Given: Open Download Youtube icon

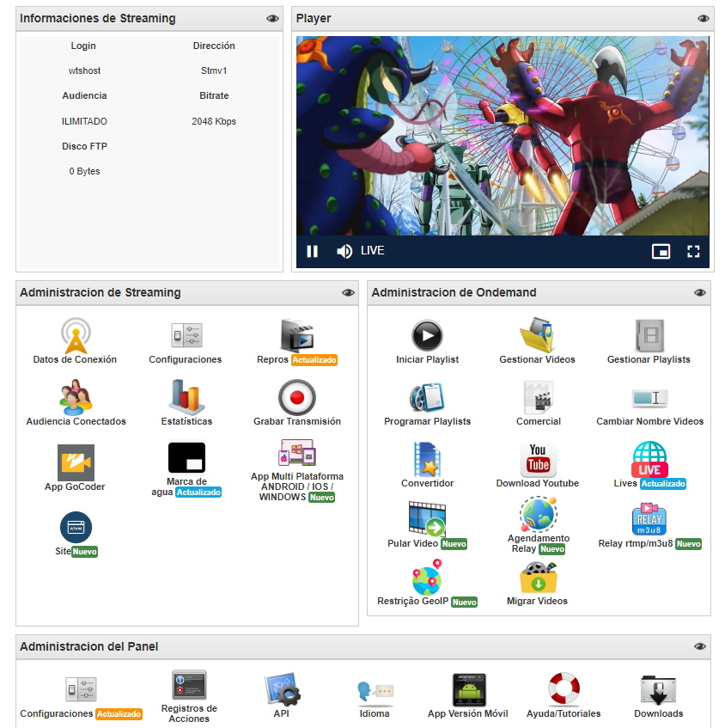Looking at the screenshot, I should (x=538, y=460).
